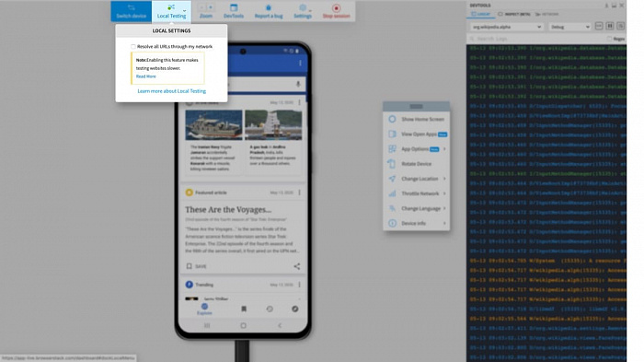This screenshot has width=644, height=362.
Task: Zoom in with the plus button
Action: coord(211,7)
